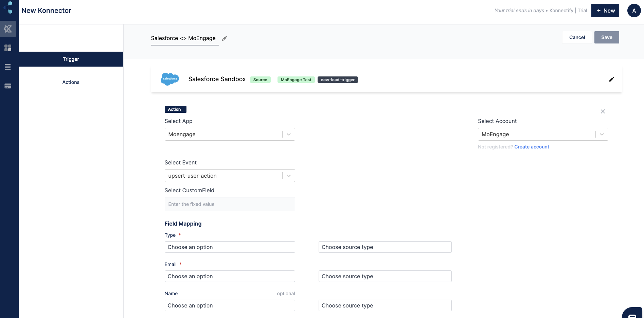The width and height of the screenshot is (644, 318).
Task: Click the Salesforce Sandbox title
Action: click(x=217, y=79)
